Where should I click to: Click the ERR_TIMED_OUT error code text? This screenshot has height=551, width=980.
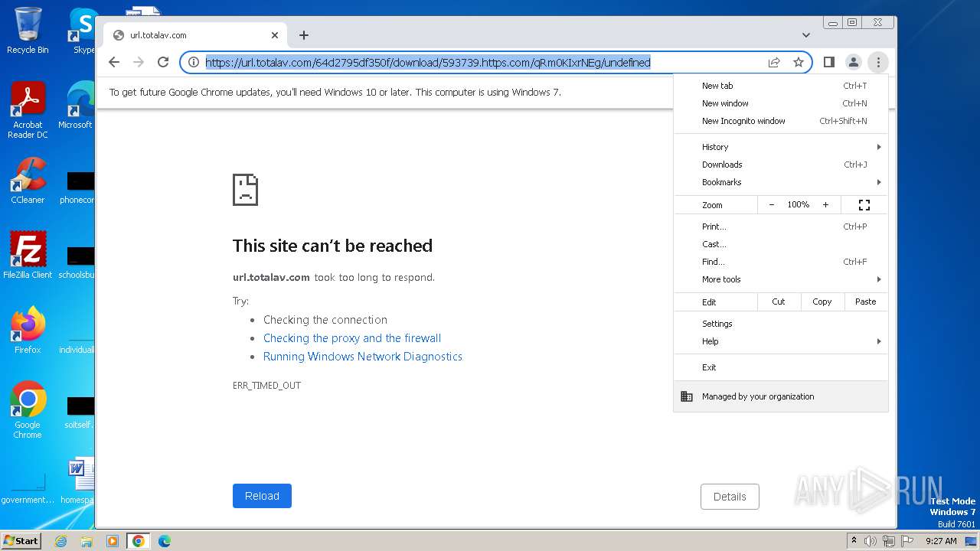[x=266, y=386]
